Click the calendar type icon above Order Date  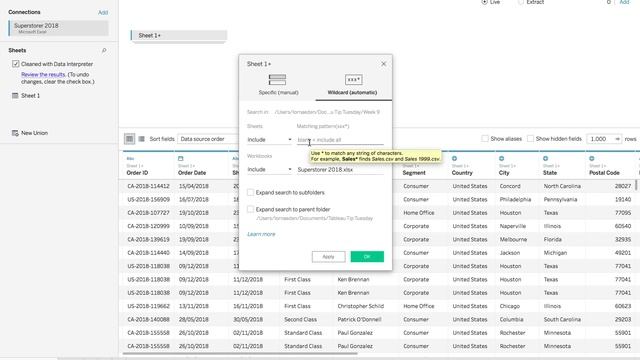pyautogui.click(x=181, y=158)
